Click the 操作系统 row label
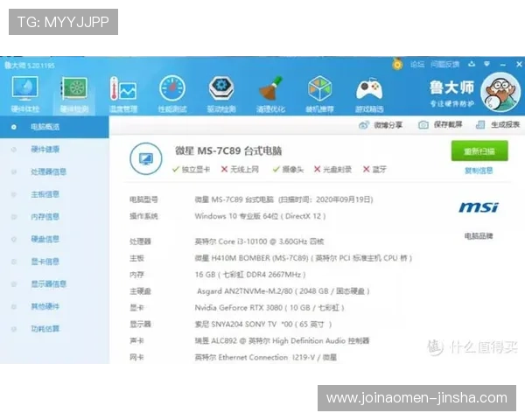This screenshot has width=525, height=420. [x=143, y=216]
